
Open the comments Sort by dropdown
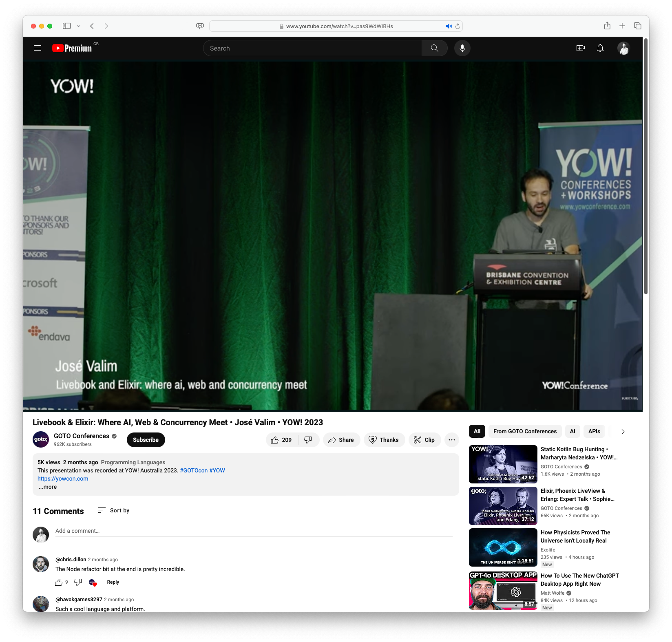[114, 510]
